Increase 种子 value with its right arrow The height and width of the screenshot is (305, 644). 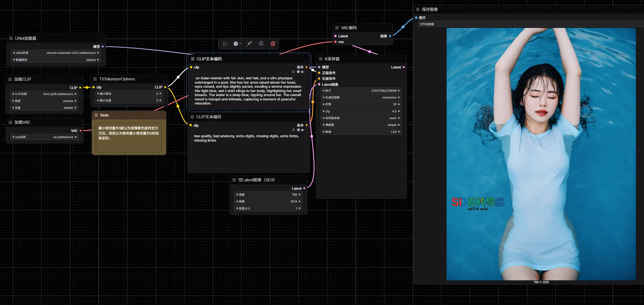(x=399, y=91)
